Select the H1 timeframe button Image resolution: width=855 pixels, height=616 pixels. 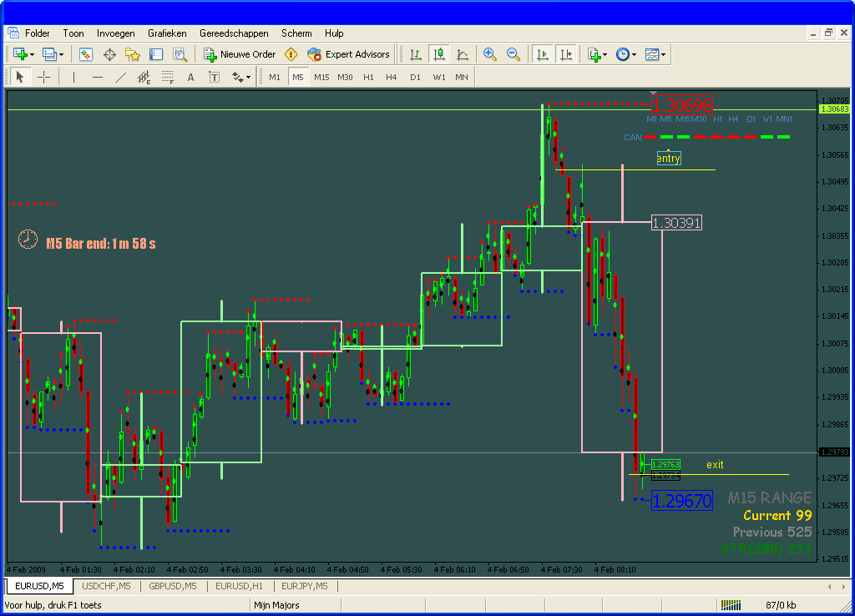368,77
